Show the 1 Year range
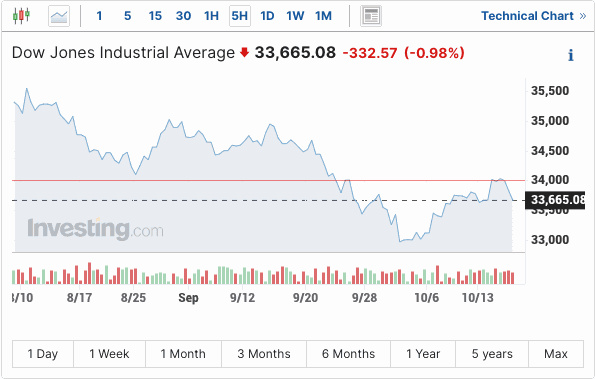Viewport: 595px width, 379px height. 423,354
